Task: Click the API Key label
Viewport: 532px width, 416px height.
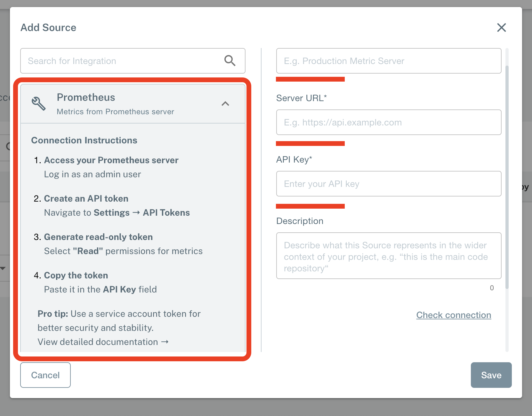Action: (294, 159)
